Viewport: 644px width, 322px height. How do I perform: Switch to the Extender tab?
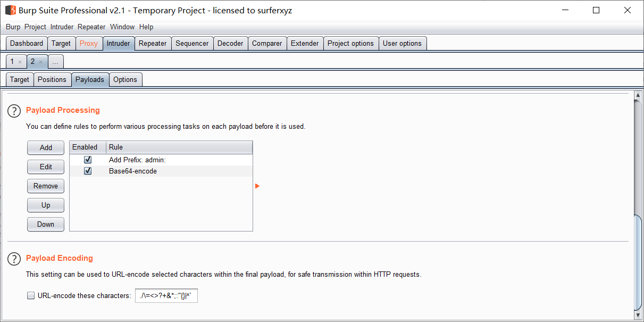tap(305, 44)
